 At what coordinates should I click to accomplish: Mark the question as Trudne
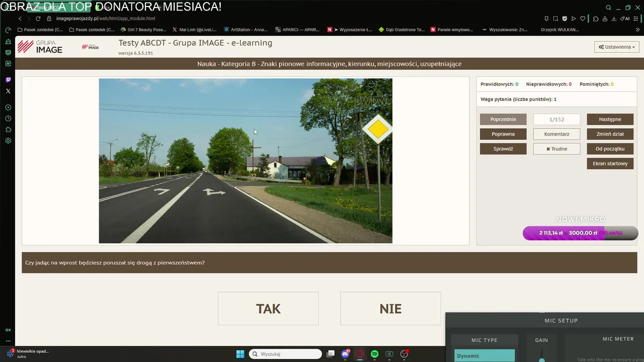click(x=556, y=149)
